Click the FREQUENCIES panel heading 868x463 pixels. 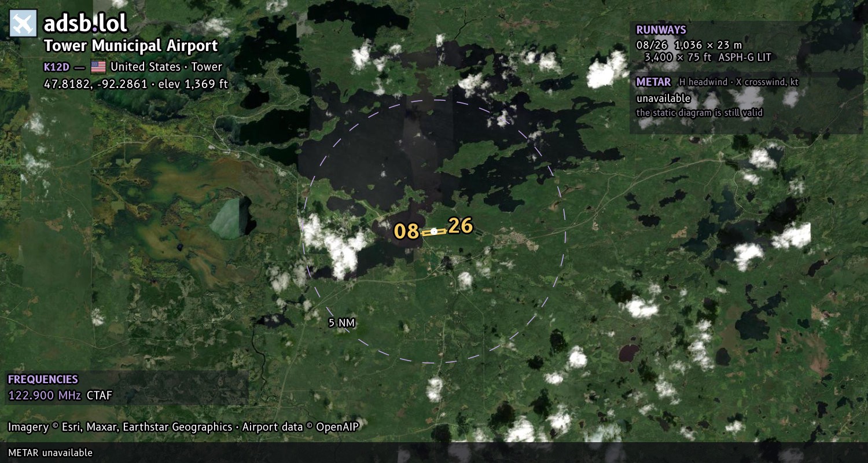(x=43, y=380)
